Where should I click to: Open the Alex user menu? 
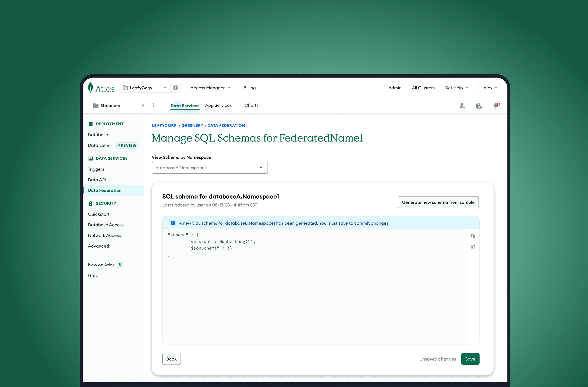[490, 88]
